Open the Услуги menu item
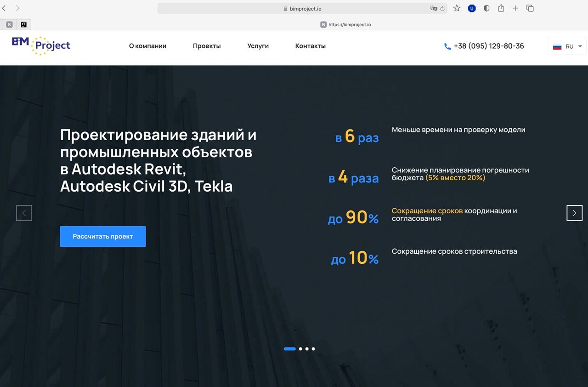Screen dimensions: 588x387 [x=258, y=46]
